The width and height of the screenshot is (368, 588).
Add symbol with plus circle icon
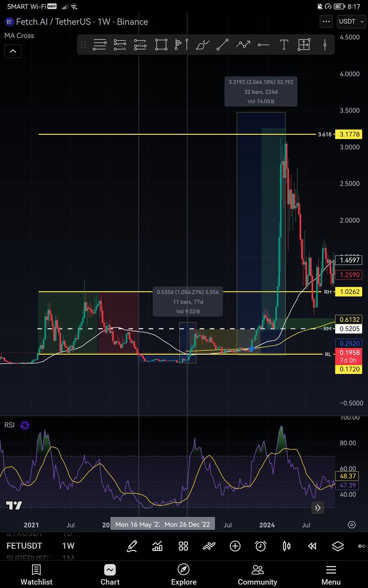[x=235, y=546]
